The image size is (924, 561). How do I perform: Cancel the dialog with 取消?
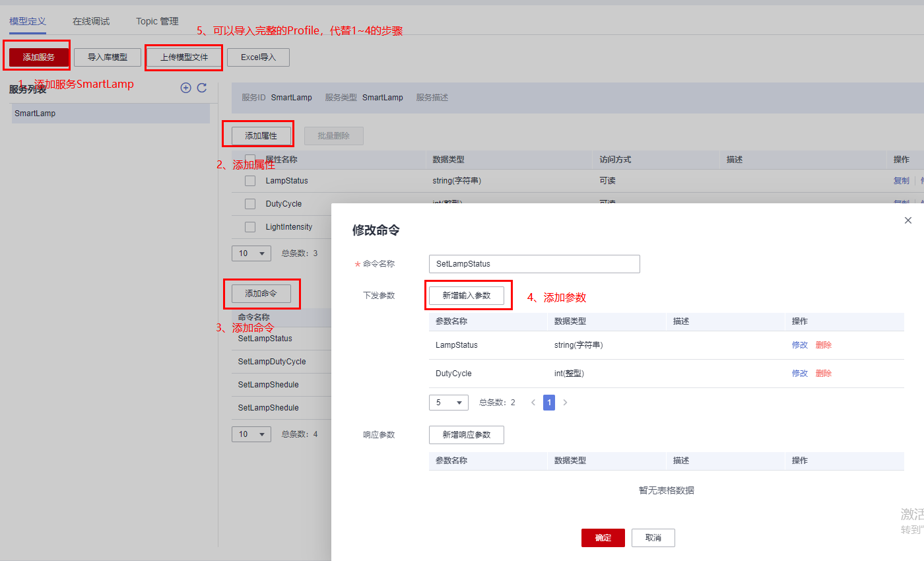coord(653,538)
